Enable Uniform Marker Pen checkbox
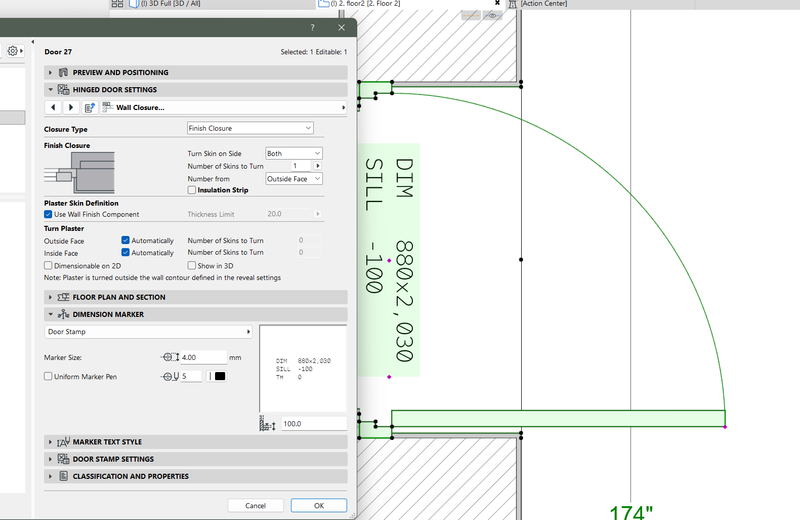Viewport: 800px width, 520px height. click(48, 377)
